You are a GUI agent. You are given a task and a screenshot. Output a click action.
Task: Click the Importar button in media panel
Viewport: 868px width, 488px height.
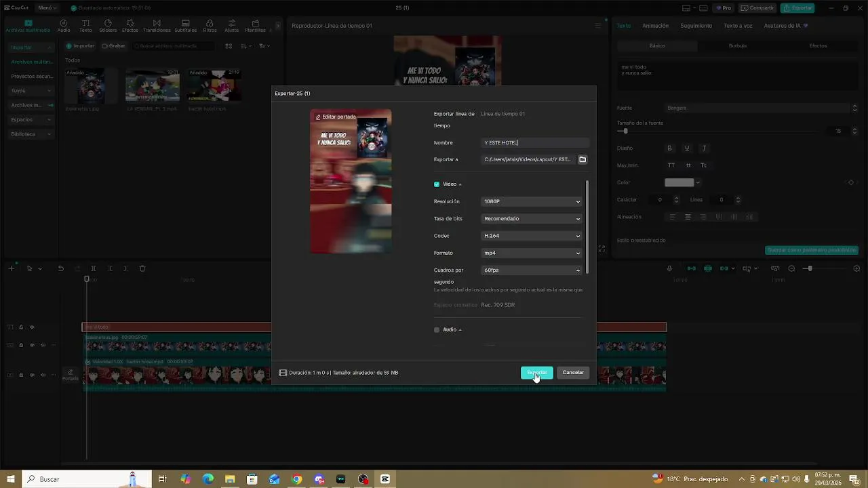(x=80, y=46)
